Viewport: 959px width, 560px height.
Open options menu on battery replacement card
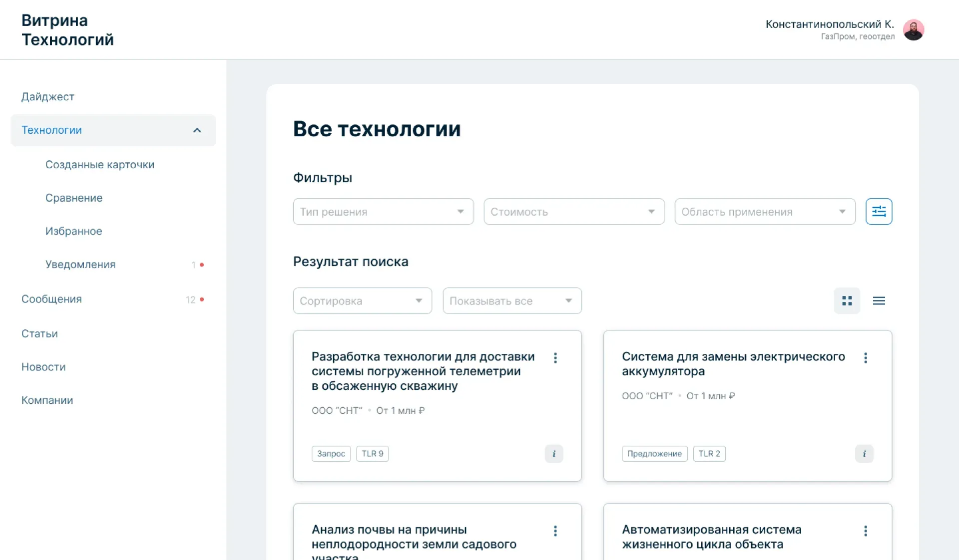(865, 358)
